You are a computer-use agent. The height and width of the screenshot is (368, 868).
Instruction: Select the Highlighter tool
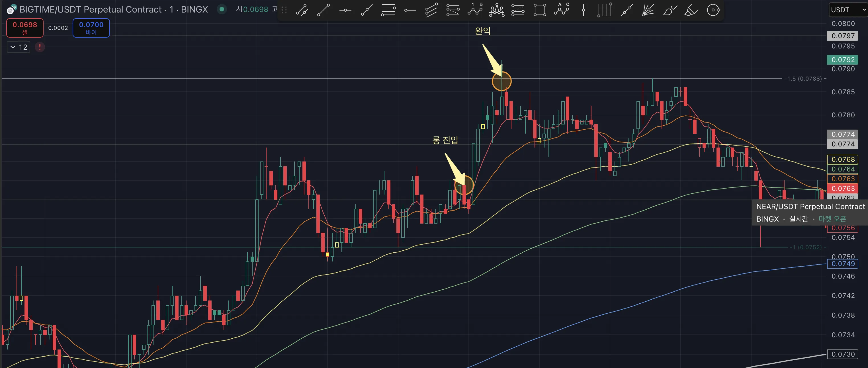tap(691, 10)
